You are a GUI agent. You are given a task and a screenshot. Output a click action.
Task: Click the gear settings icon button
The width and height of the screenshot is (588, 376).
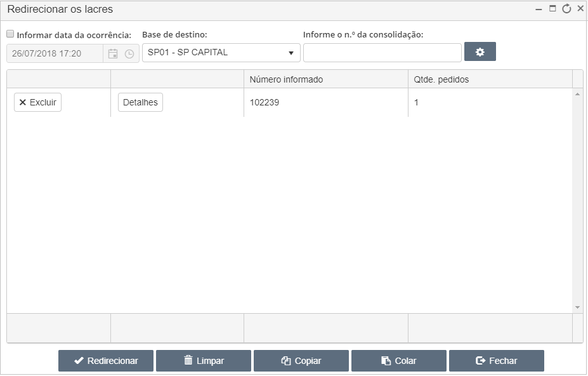(480, 52)
